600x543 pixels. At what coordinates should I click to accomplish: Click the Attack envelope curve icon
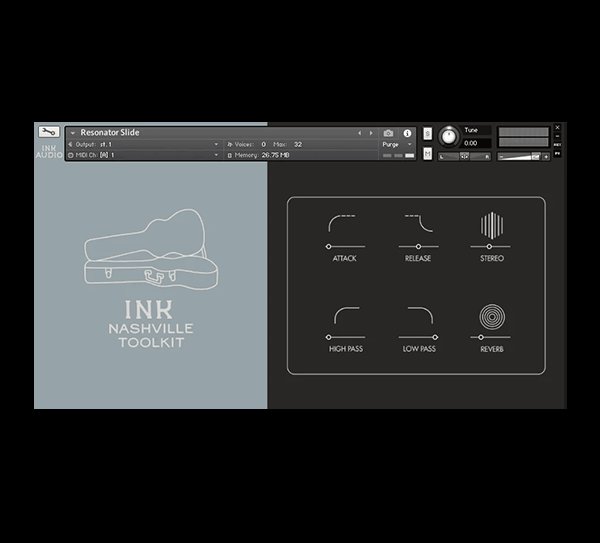tap(344, 224)
